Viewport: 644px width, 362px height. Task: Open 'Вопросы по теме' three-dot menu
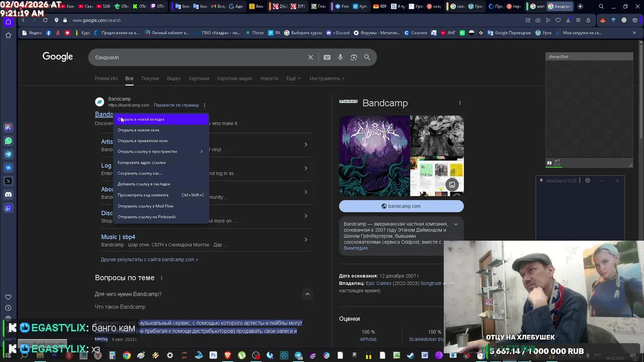(x=162, y=278)
